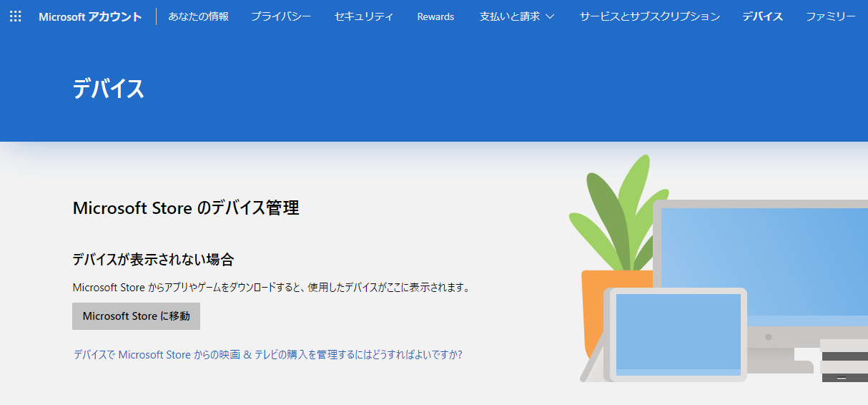
Task: Select the セキュリティ menu item
Action: [364, 16]
